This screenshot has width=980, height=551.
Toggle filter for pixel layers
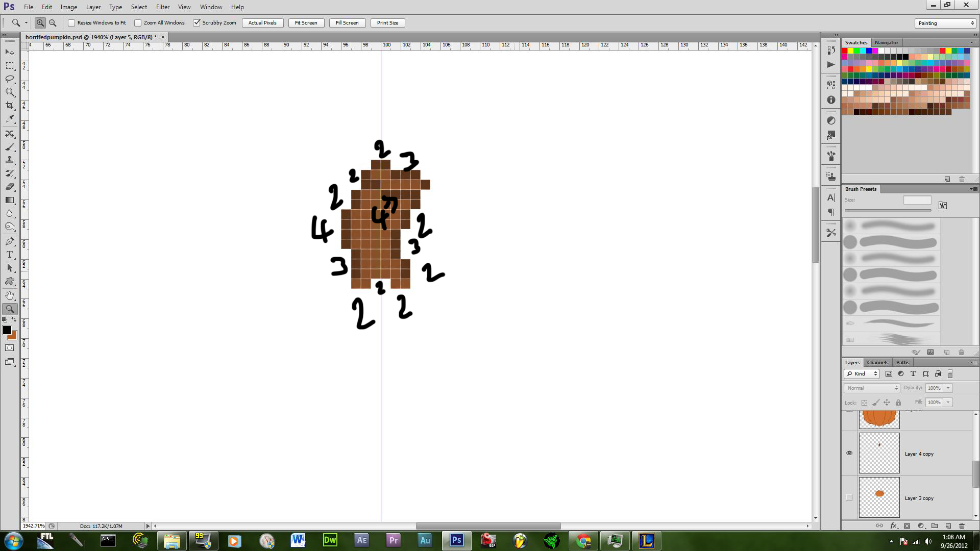pyautogui.click(x=889, y=374)
